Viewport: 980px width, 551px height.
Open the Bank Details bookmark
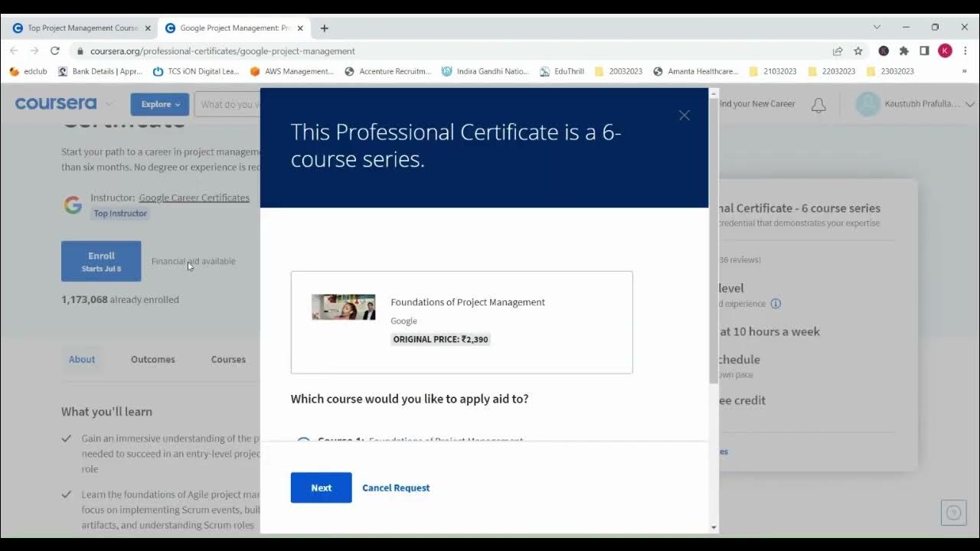tap(100, 71)
